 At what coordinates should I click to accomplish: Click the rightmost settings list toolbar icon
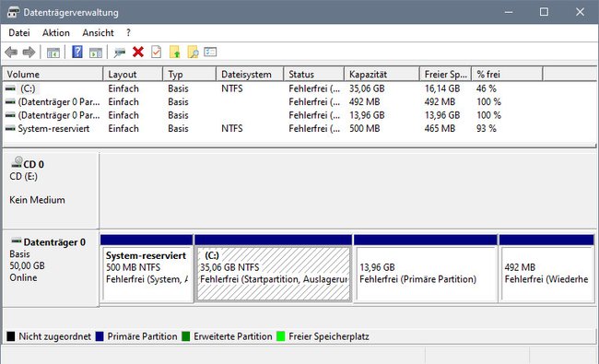tap(210, 52)
